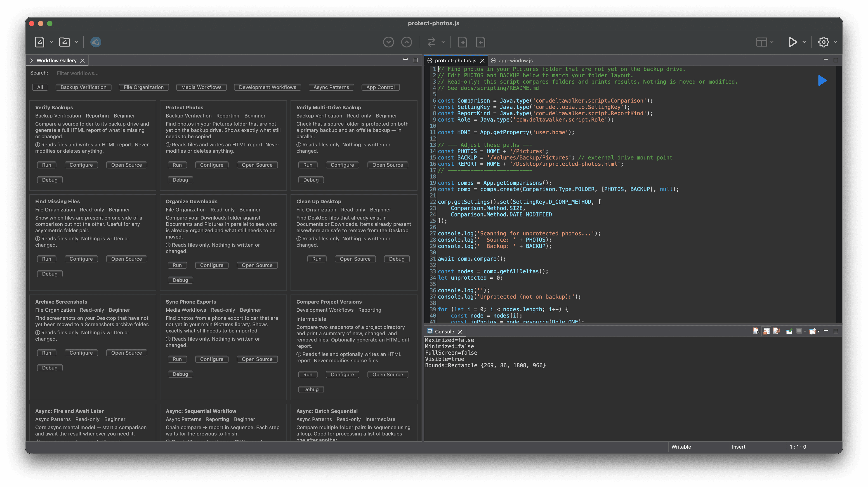Click the blue DeltaWalker round toolbar icon

click(96, 42)
